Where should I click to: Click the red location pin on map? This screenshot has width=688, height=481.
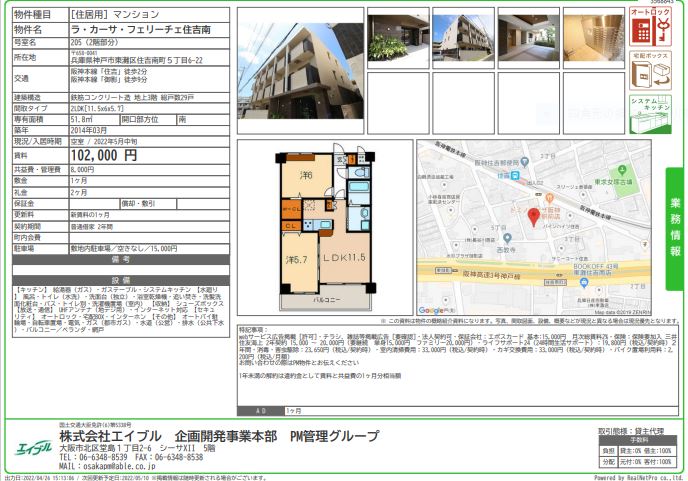tap(533, 217)
